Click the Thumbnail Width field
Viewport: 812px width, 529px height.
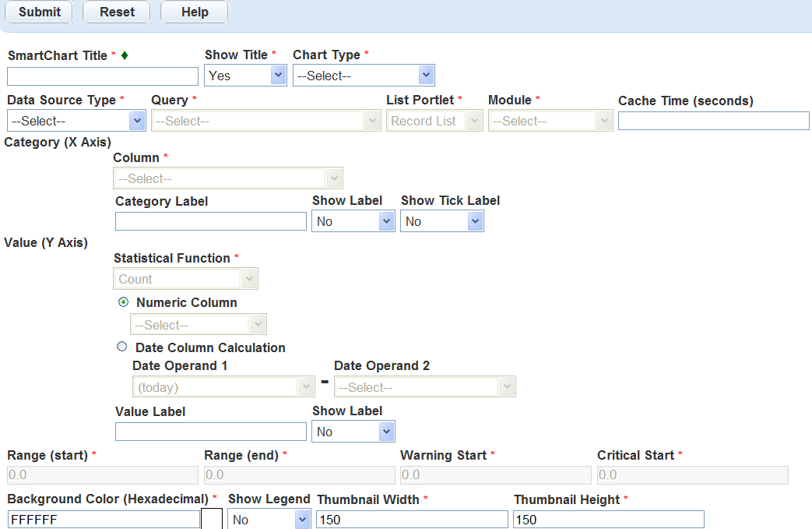[412, 520]
